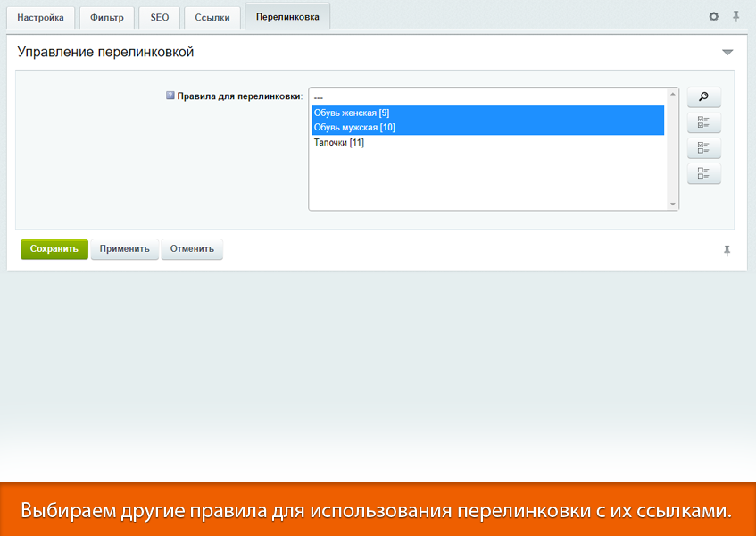This screenshot has height=536, width=756.
Task: Open the Фильтр tab
Action: click(106, 17)
